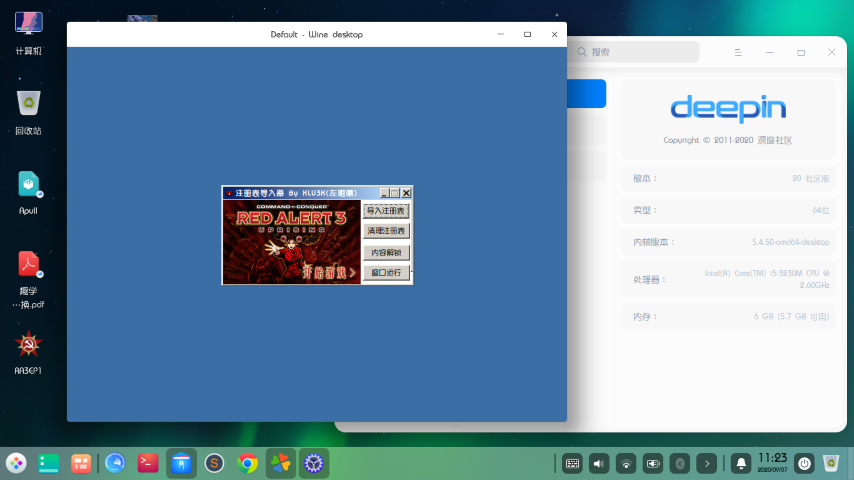Open the volume tray icon
The width and height of the screenshot is (854, 480).
pyautogui.click(x=599, y=464)
